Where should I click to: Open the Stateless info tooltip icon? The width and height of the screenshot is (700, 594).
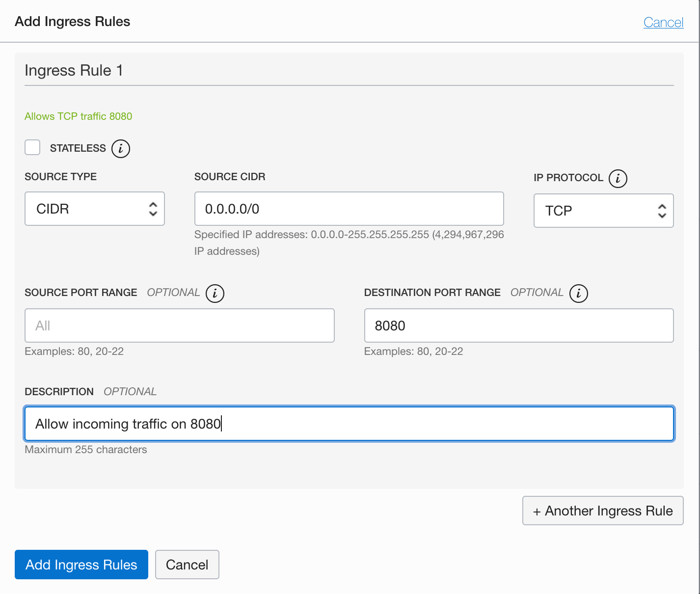(x=121, y=148)
